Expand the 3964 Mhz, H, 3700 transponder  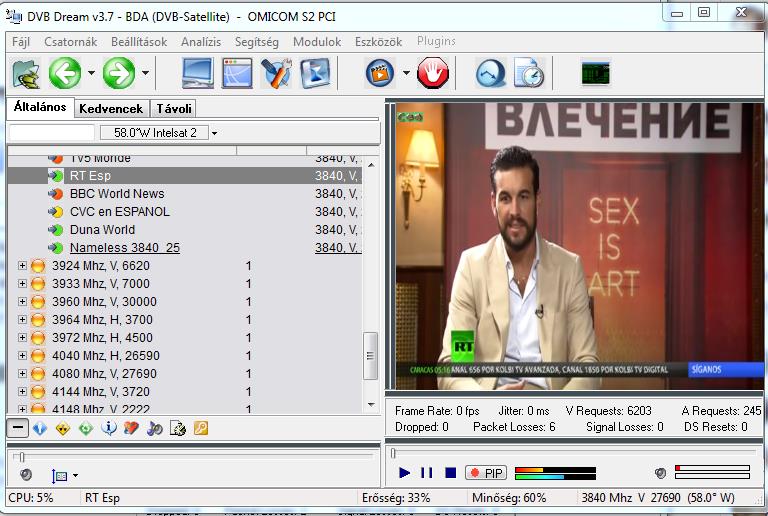[x=22, y=320]
